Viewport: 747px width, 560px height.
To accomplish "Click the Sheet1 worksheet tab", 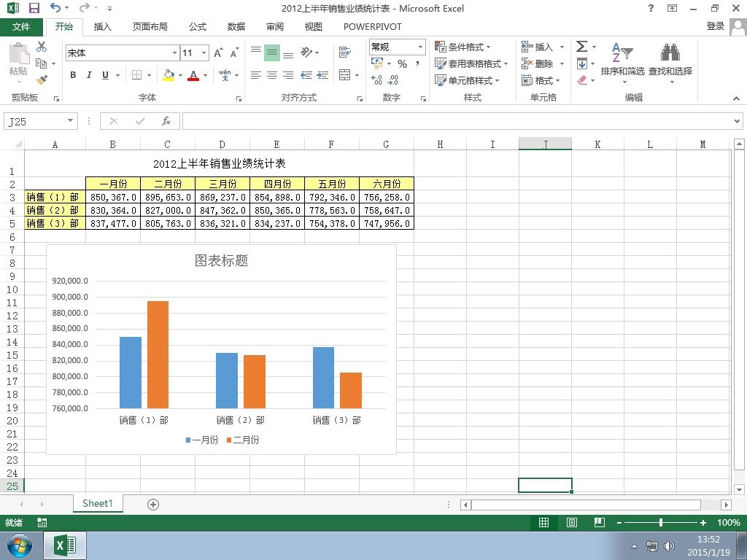I will point(98,503).
